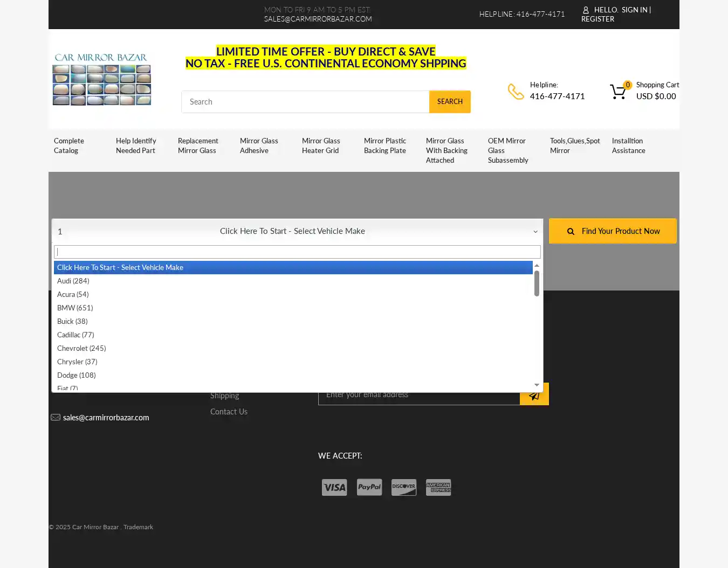Open Mirror Glass Heater Grid menu
This screenshot has width=728, height=568.
(x=321, y=146)
